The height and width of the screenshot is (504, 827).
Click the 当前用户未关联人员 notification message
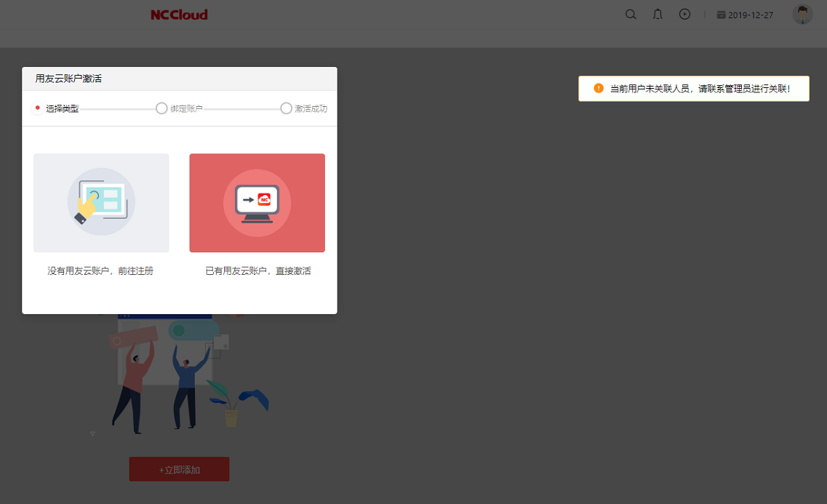[x=700, y=89]
